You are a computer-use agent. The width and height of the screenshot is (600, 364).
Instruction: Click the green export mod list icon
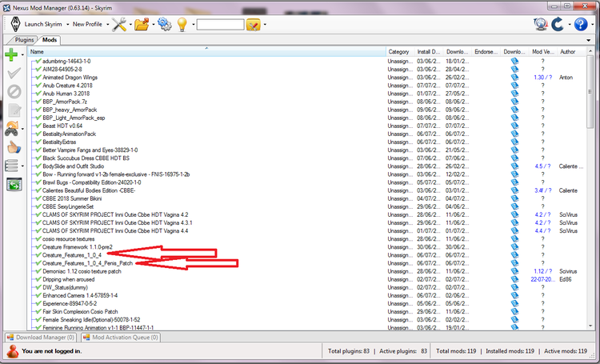coord(14,185)
